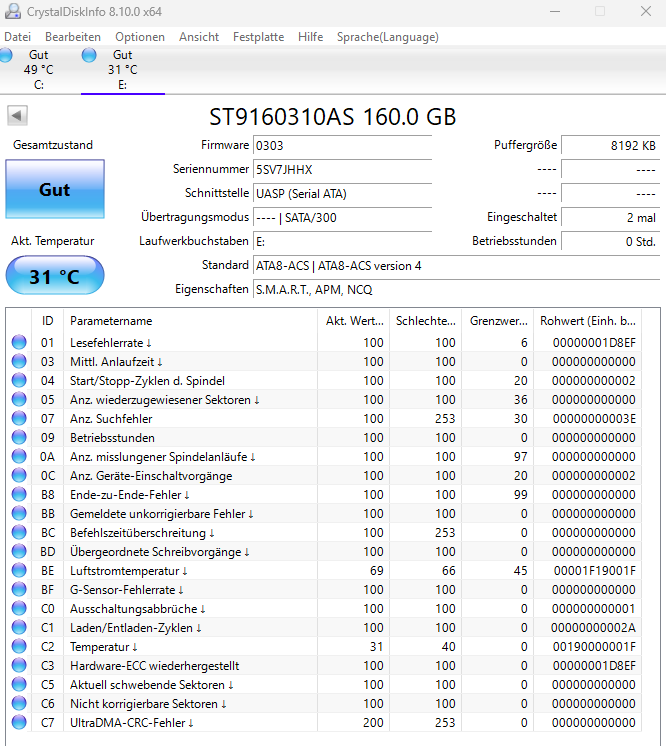The width and height of the screenshot is (666, 746).
Task: Click the Standard field ATA8-ACS version 4
Action: point(457,266)
